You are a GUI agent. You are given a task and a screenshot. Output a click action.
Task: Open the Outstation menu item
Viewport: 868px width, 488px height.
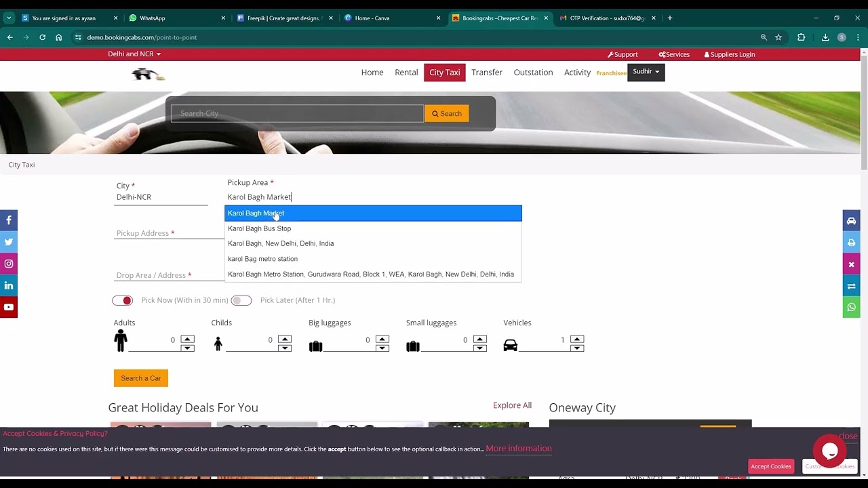[x=533, y=73]
